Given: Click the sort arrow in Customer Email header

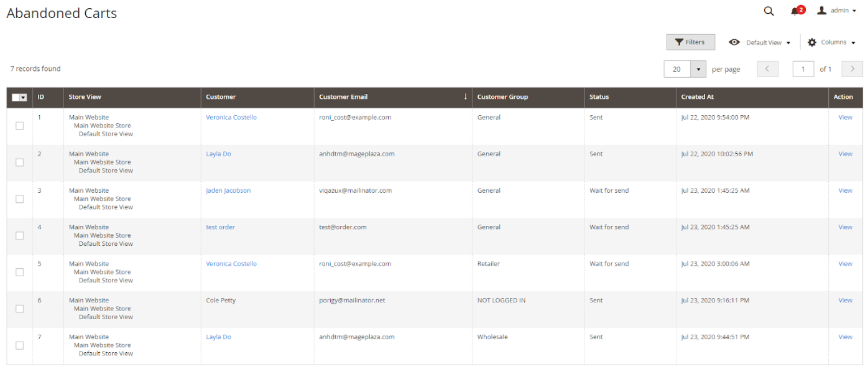Looking at the screenshot, I should point(465,96).
